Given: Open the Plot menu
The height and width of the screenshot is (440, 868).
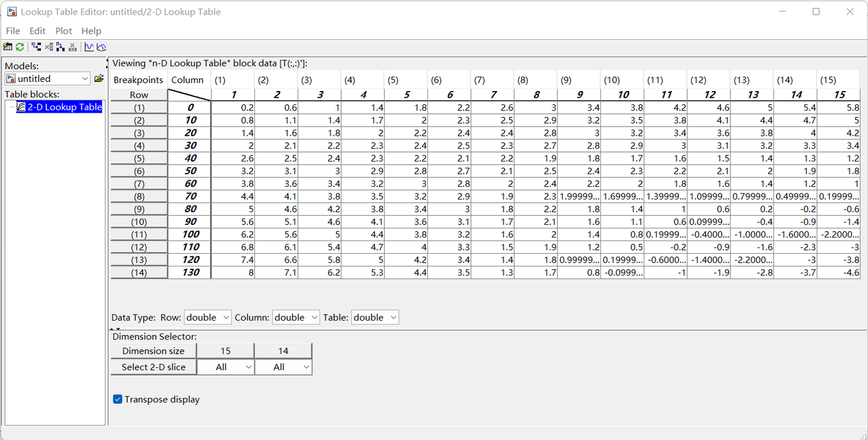Looking at the screenshot, I should click(63, 31).
